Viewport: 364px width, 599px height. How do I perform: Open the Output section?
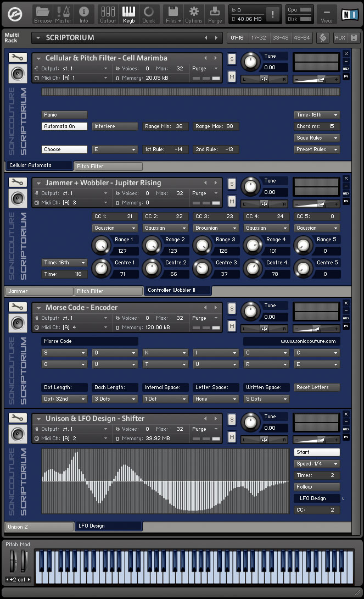point(108,14)
